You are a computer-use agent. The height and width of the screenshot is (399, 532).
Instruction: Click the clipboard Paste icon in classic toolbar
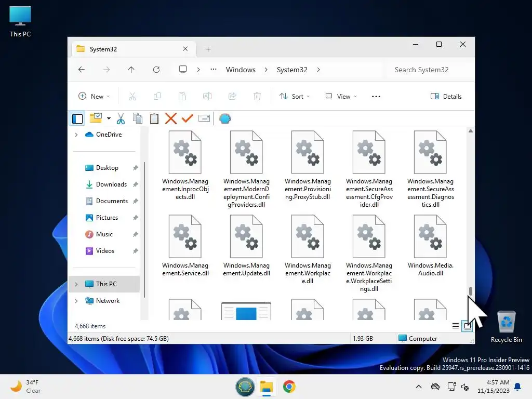[154, 118]
